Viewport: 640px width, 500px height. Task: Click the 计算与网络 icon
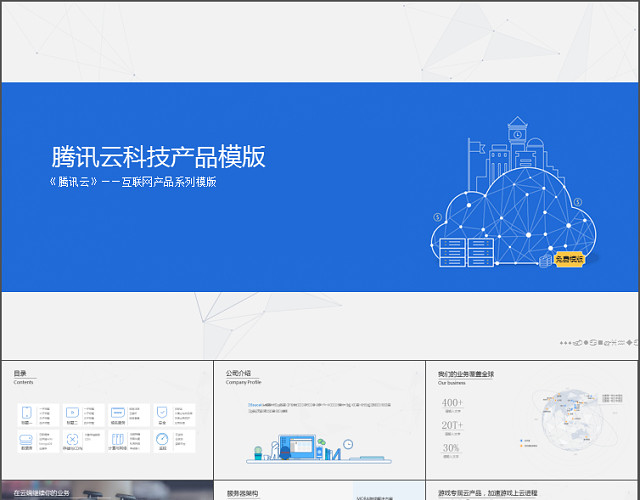tap(118, 440)
